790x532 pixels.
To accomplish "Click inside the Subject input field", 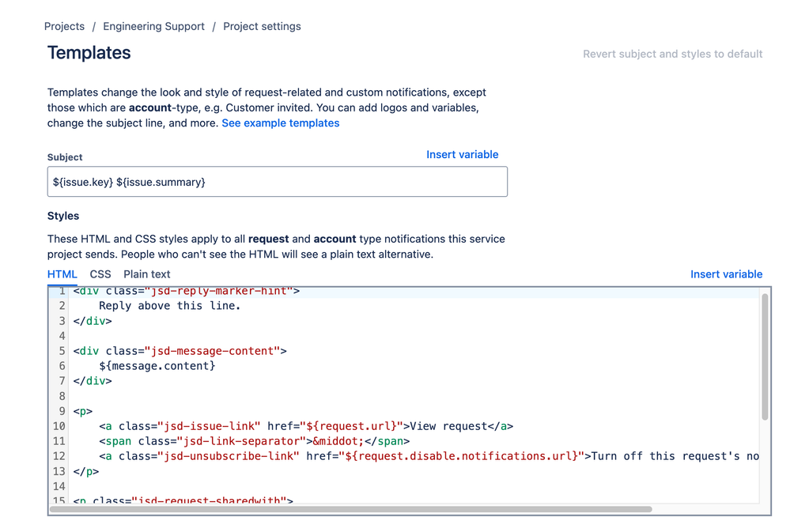I will pos(277,181).
